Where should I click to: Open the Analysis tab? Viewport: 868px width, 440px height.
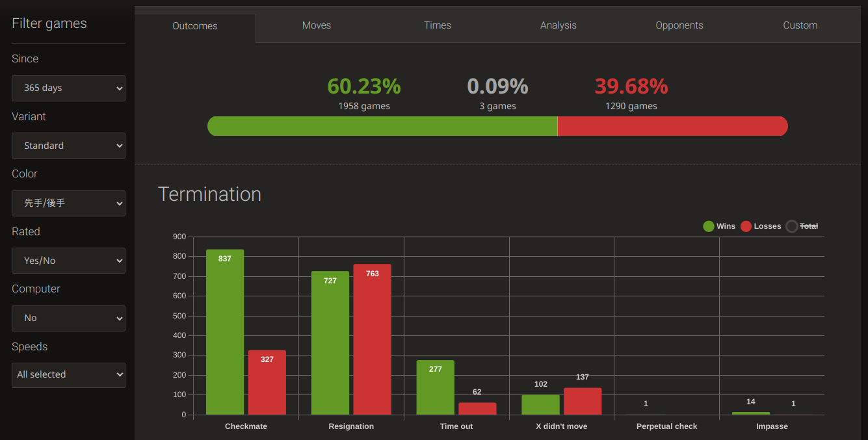click(559, 25)
